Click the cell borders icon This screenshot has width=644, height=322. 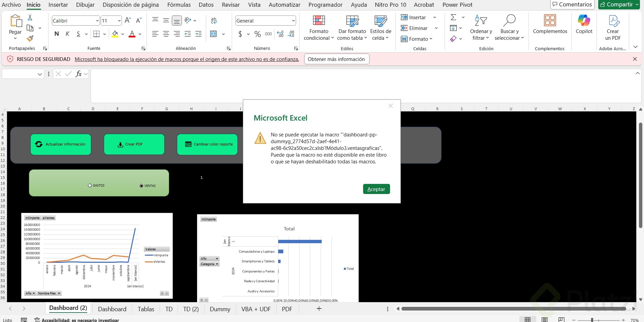pos(97,34)
